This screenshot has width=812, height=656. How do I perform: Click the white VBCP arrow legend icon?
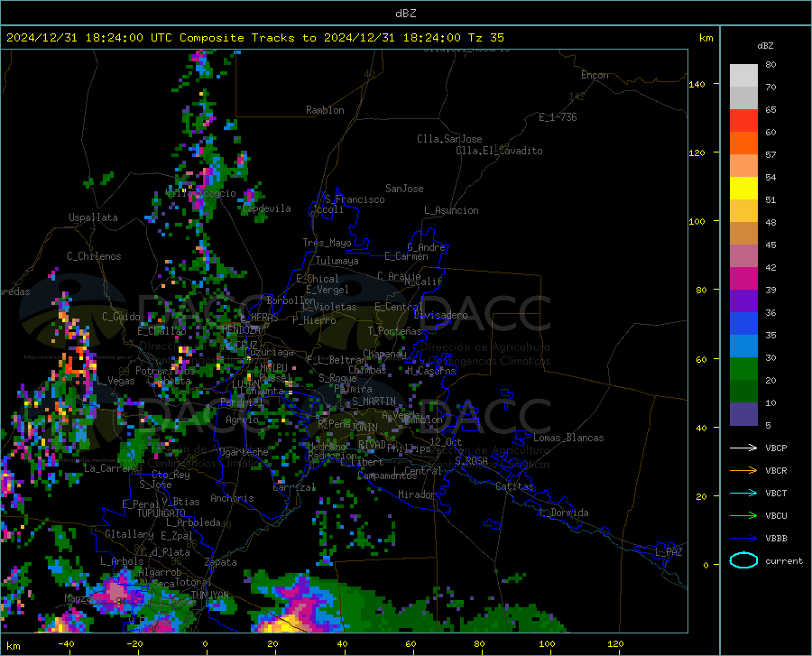pos(743,448)
